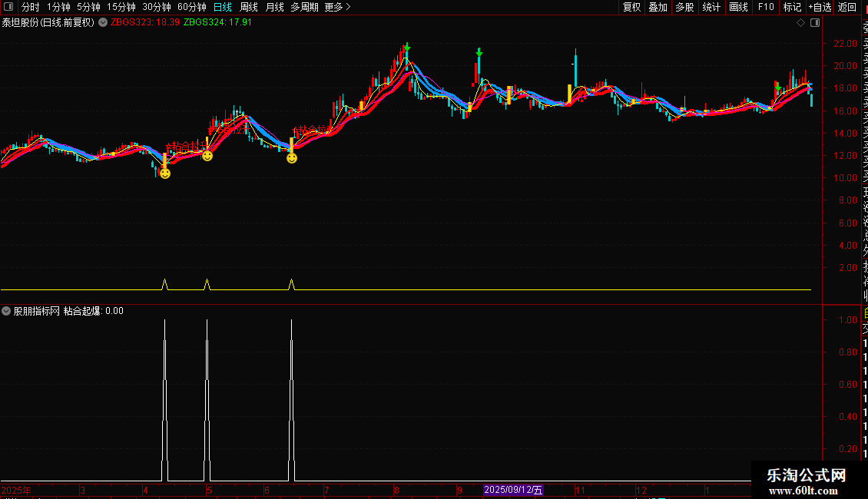Switch to 周线 weekly chart

click(249, 7)
